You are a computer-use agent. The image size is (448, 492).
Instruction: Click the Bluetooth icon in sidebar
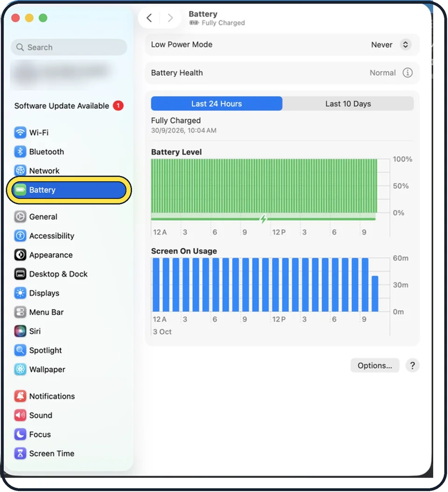click(x=20, y=152)
